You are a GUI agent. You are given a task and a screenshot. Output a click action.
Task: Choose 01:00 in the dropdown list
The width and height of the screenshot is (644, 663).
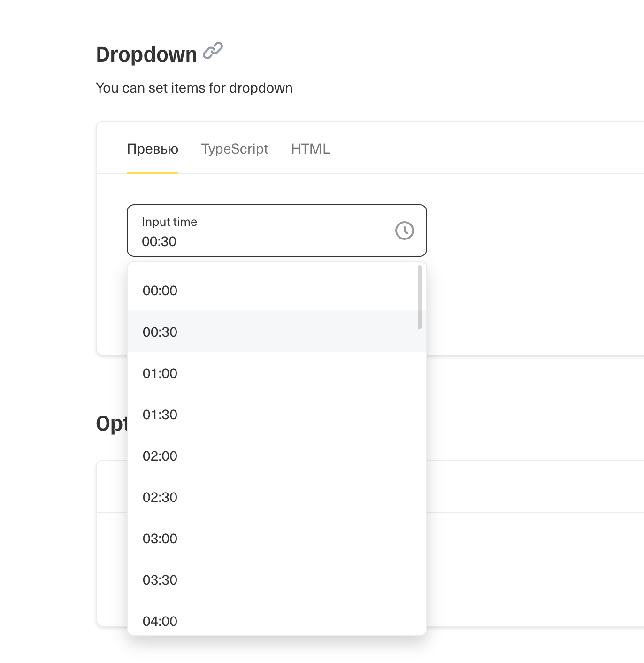[160, 373]
